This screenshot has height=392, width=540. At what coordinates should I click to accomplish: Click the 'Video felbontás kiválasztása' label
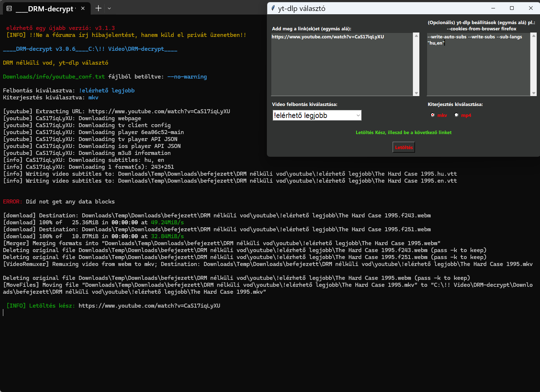[305, 104]
